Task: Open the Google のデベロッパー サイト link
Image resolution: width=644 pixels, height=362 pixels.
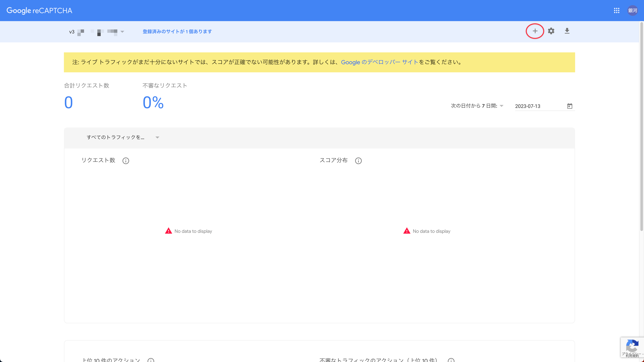Action: tap(379, 62)
